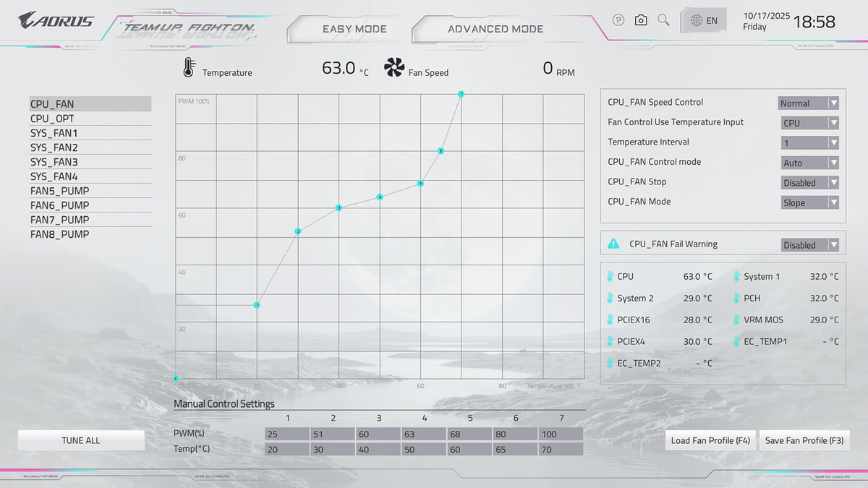868x488 pixels.
Task: Select FAN7_PUMP in the fan list
Action: pyautogui.click(x=90, y=220)
